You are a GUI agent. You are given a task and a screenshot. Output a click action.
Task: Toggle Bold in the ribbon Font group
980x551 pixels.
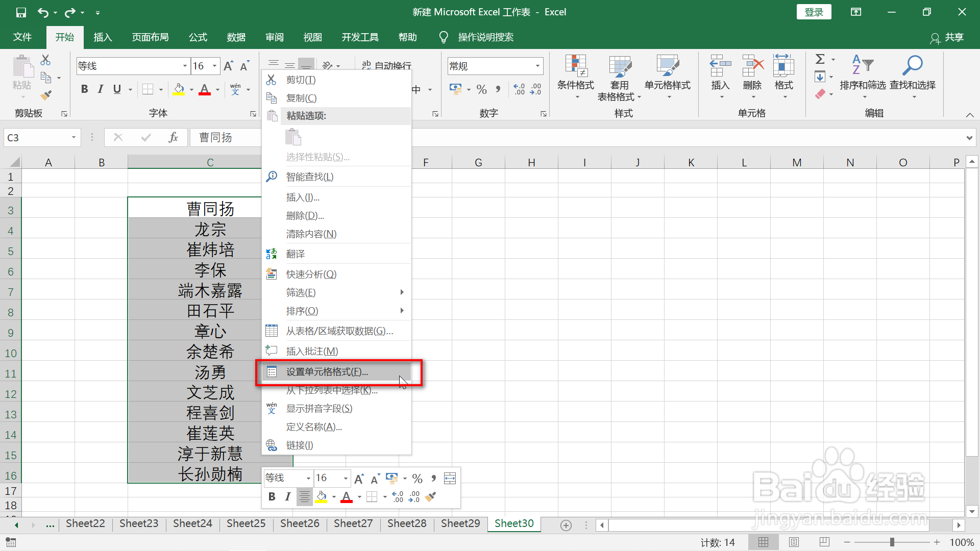pyautogui.click(x=85, y=89)
